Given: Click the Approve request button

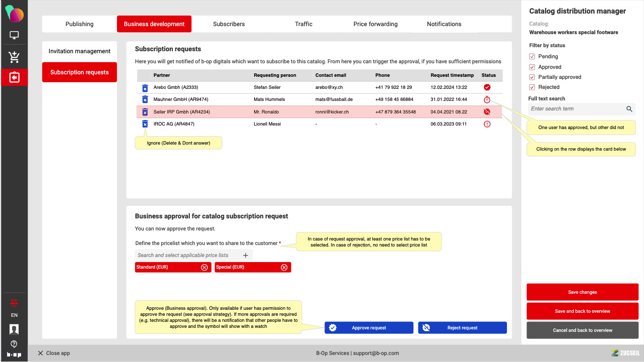Looking at the screenshot, I should click(x=369, y=328).
